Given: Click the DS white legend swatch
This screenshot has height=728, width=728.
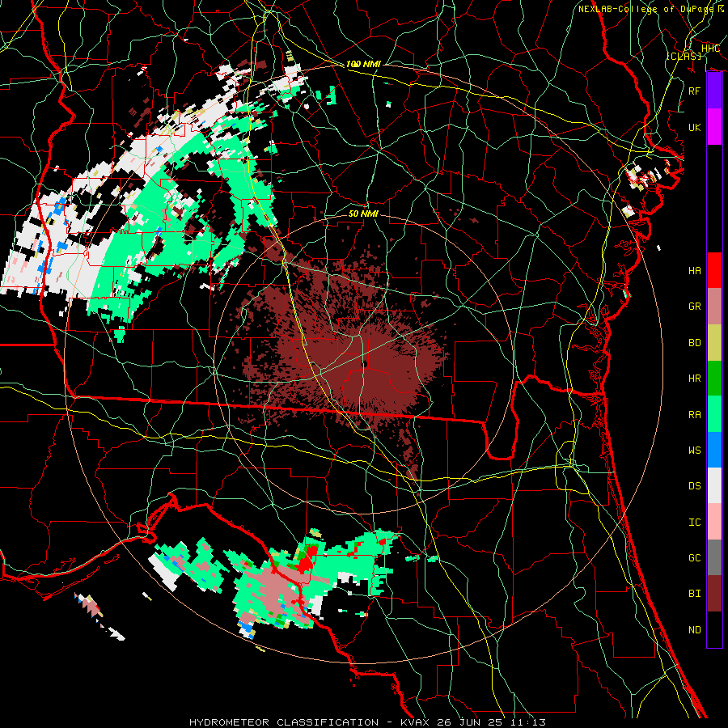Looking at the screenshot, I should [x=714, y=485].
